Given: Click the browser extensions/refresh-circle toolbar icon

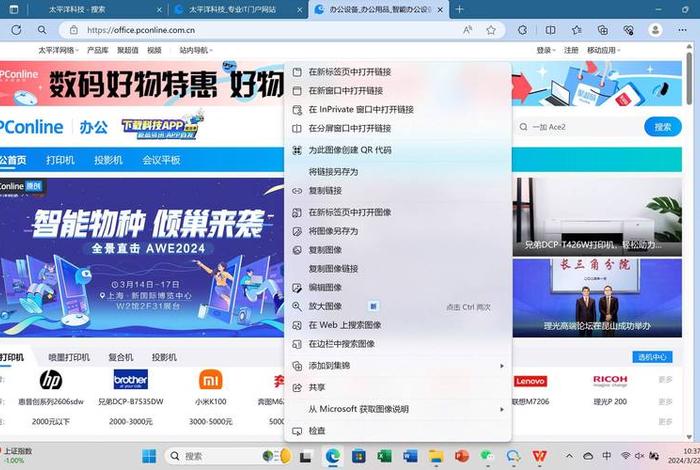Looking at the screenshot, I should pyautogui.click(x=522, y=30).
